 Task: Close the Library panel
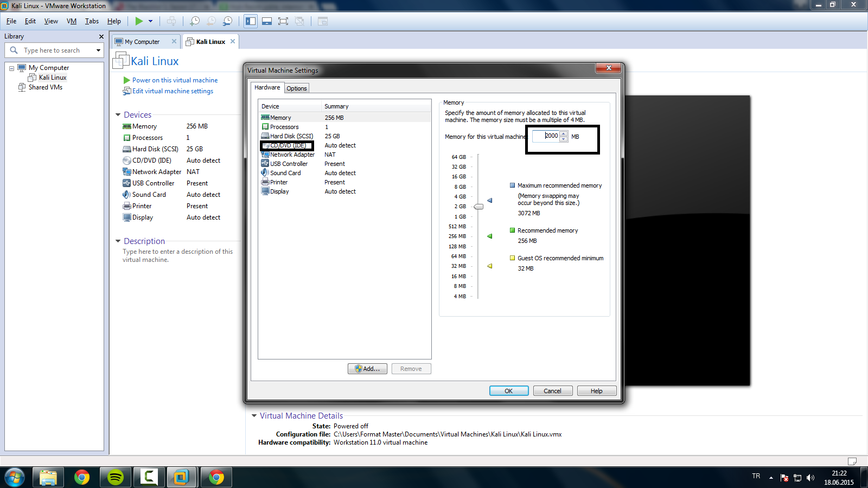101,36
